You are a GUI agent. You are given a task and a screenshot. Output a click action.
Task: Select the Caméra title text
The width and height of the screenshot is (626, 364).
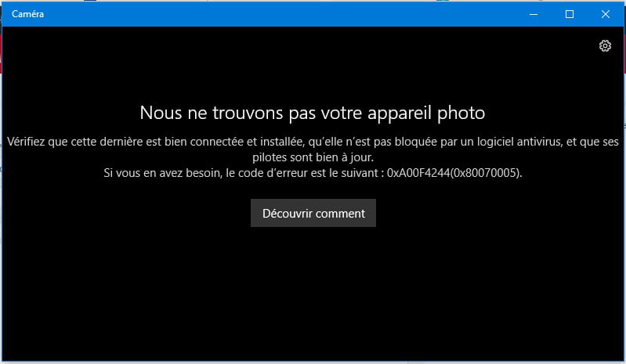[x=27, y=14]
